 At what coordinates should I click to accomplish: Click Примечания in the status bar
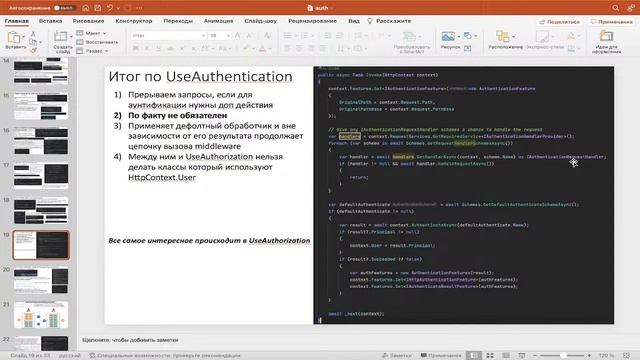point(441,356)
